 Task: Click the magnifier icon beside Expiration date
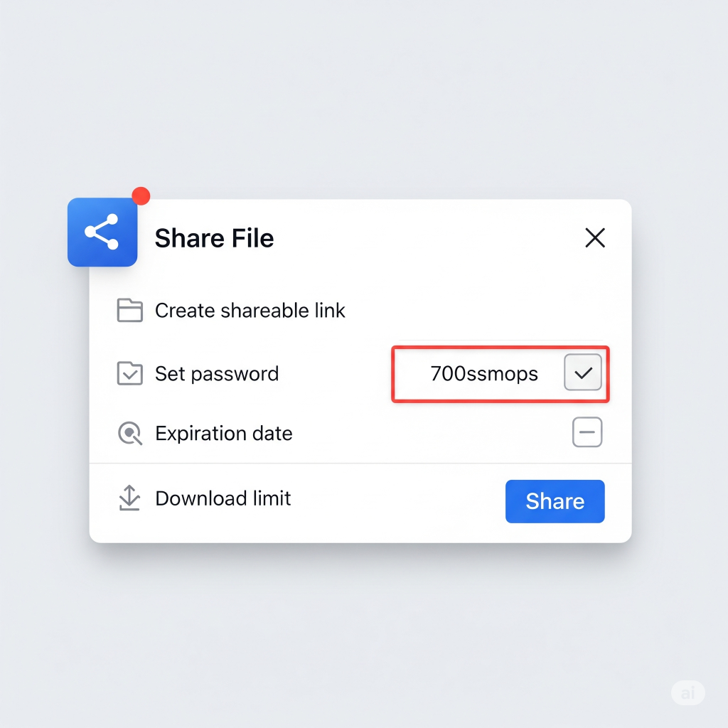[130, 433]
